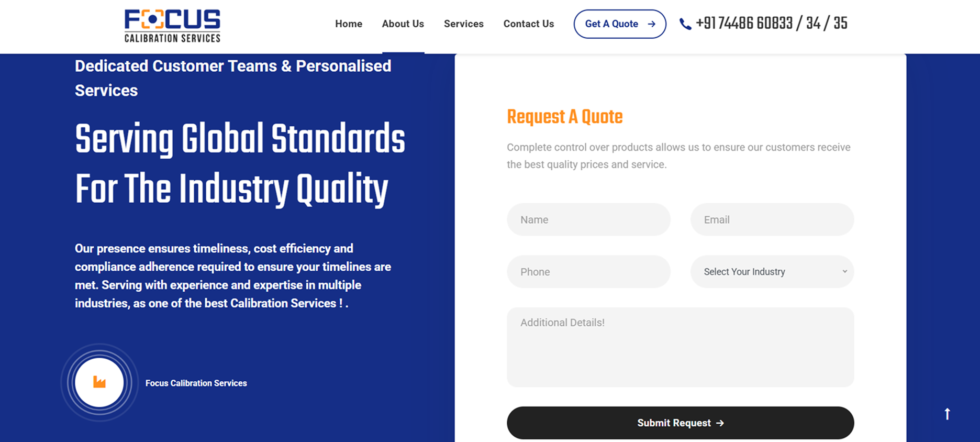Open the Services menu
980x442 pixels.
[463, 24]
